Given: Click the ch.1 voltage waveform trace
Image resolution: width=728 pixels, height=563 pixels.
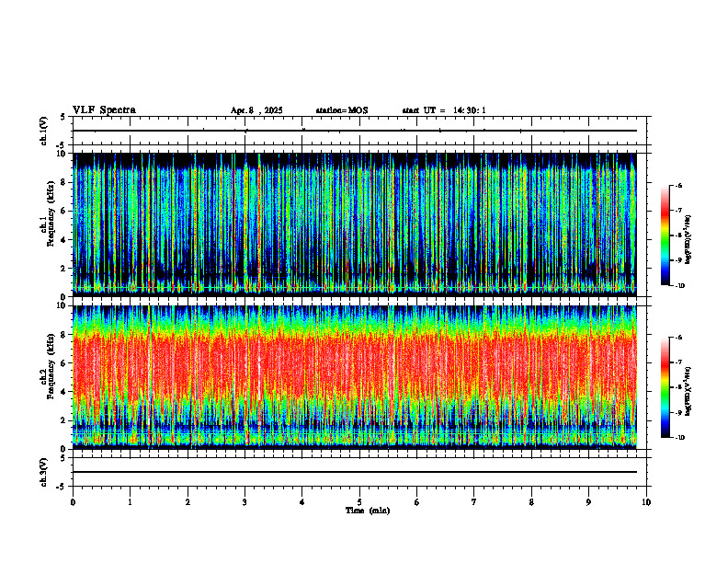Looking at the screenshot, I should (355, 131).
